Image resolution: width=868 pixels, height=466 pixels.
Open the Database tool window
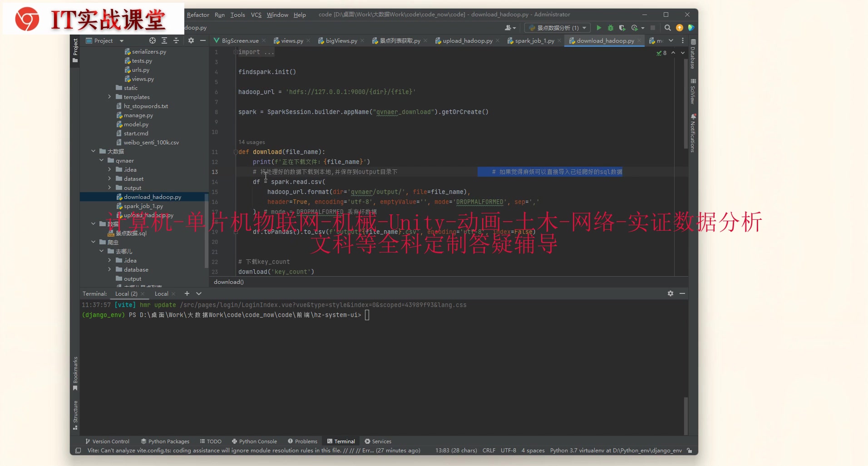(693, 54)
